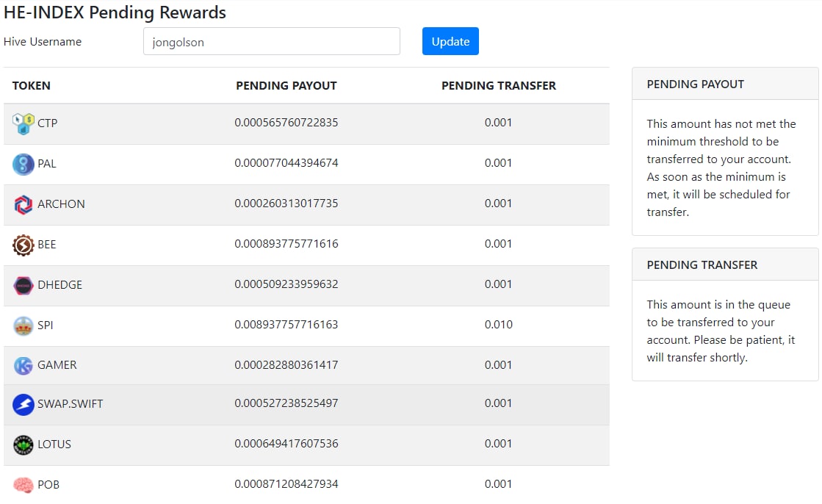Select the DHEDGE token icon
The image size is (822, 504).
point(23,285)
